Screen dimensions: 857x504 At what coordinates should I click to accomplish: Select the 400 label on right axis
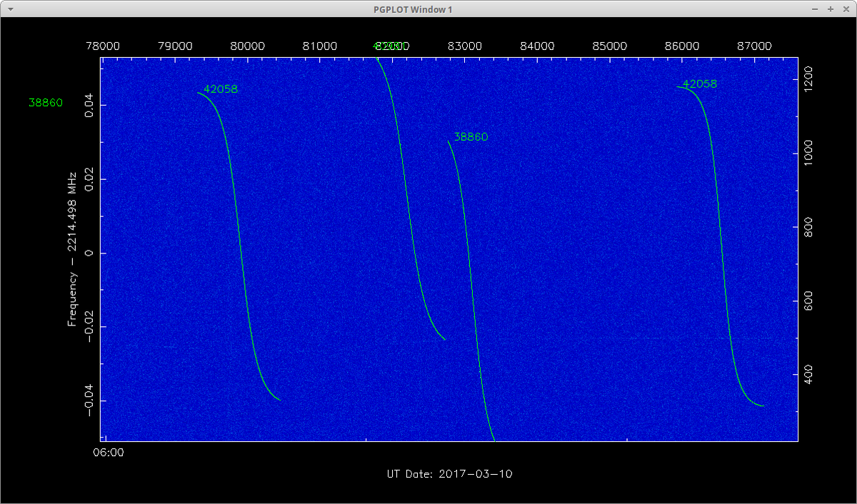click(x=808, y=374)
